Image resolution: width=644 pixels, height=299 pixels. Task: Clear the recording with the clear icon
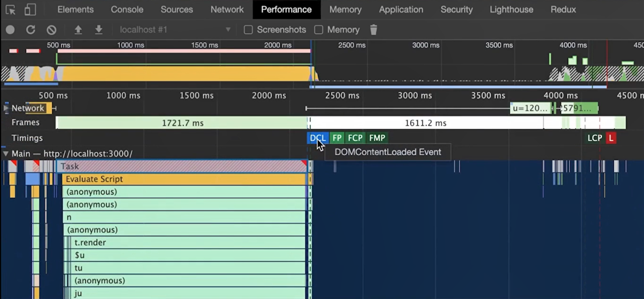pyautogui.click(x=51, y=30)
